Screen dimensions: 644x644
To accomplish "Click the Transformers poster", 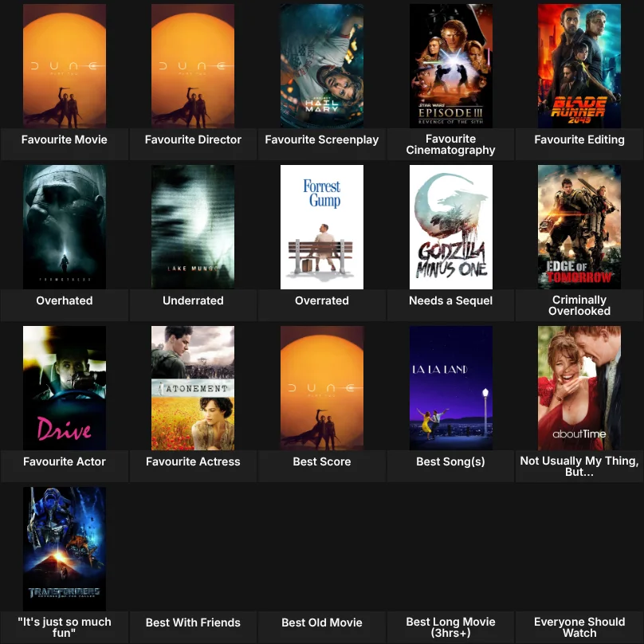I will click(65, 549).
